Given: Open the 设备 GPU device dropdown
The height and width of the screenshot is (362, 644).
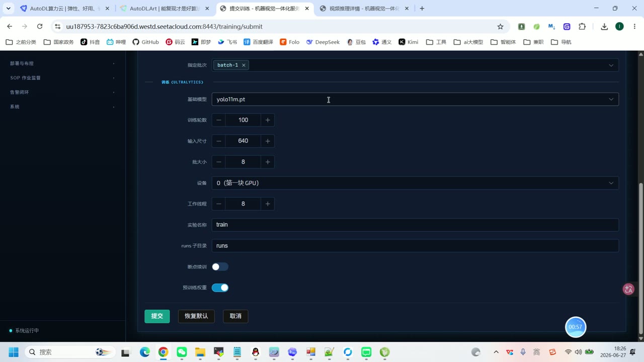Looking at the screenshot, I should click(415, 183).
